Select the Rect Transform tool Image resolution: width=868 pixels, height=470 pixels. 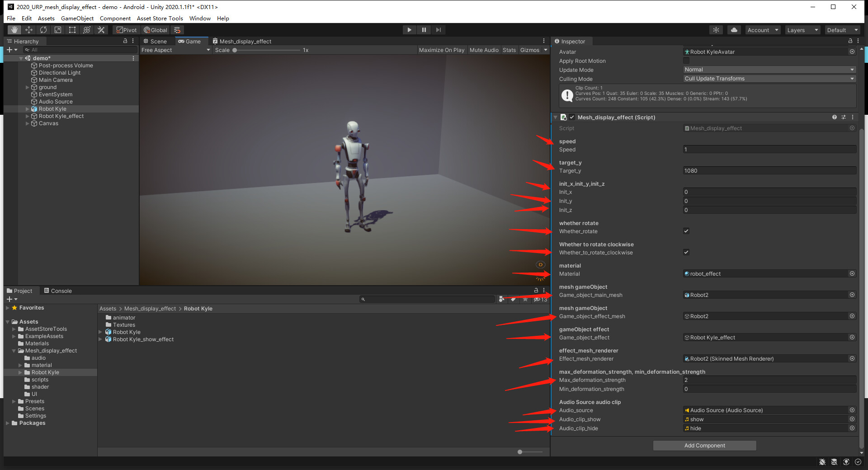[x=72, y=29]
